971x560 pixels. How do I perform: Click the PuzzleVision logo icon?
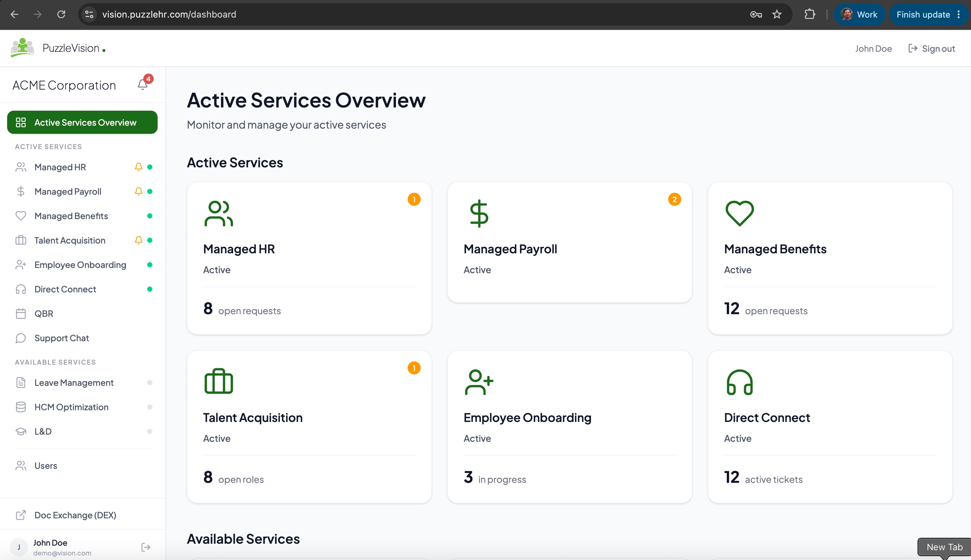[x=22, y=48]
